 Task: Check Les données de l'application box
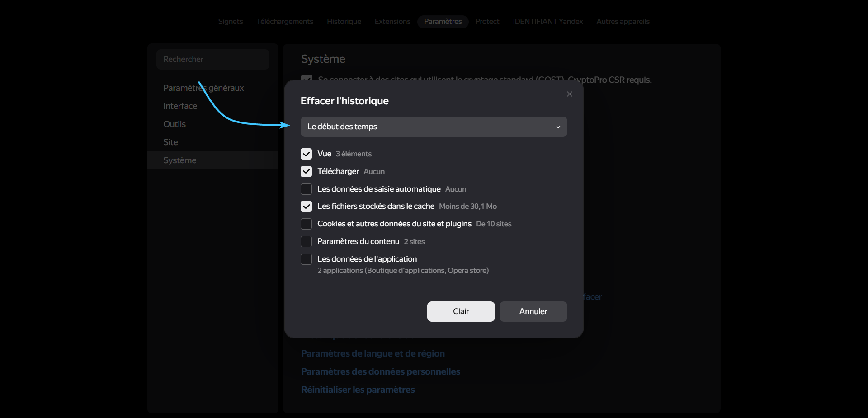[306, 259]
